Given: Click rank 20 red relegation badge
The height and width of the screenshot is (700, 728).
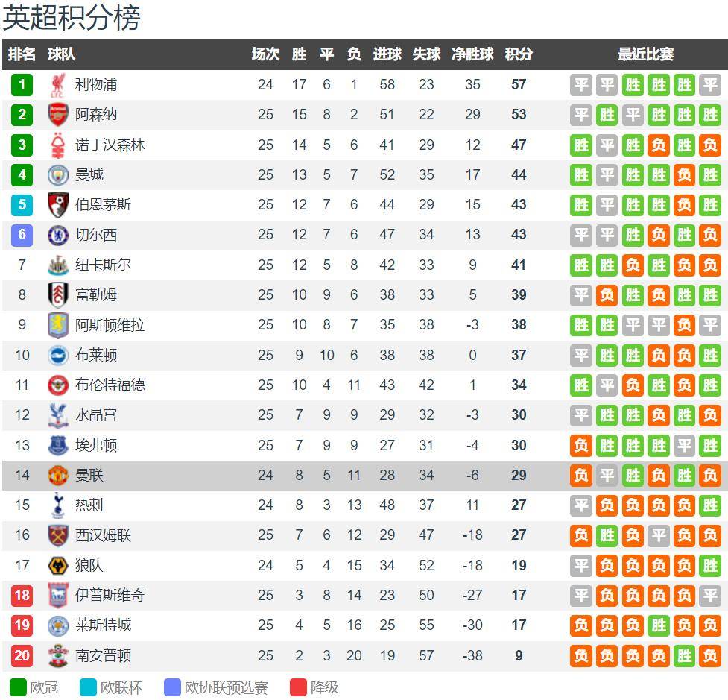Looking at the screenshot, I should [x=22, y=655].
